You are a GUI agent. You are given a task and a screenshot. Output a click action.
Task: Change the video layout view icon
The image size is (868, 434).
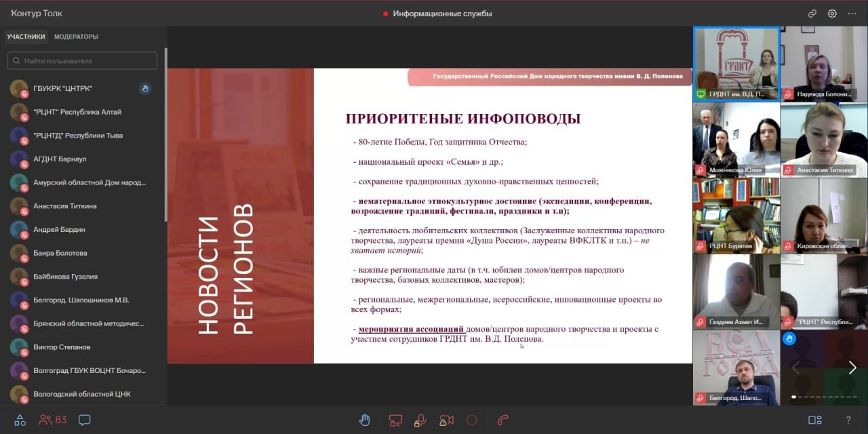coord(815,420)
